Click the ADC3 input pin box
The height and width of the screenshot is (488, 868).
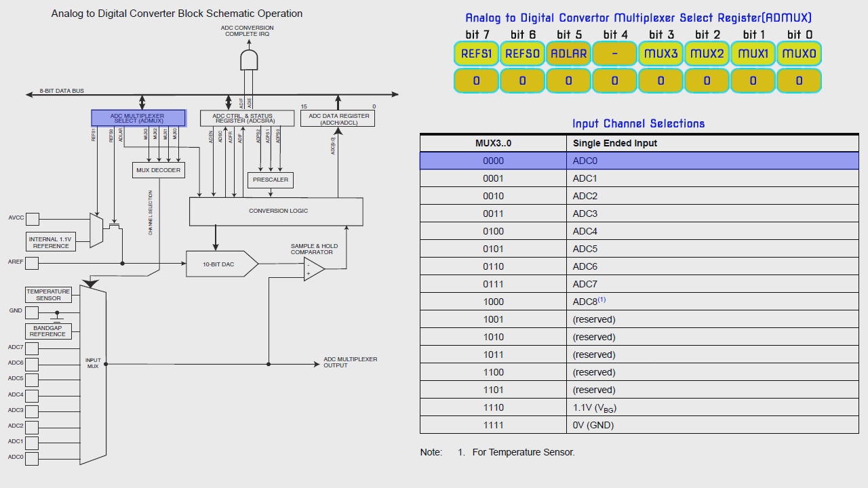coord(32,411)
